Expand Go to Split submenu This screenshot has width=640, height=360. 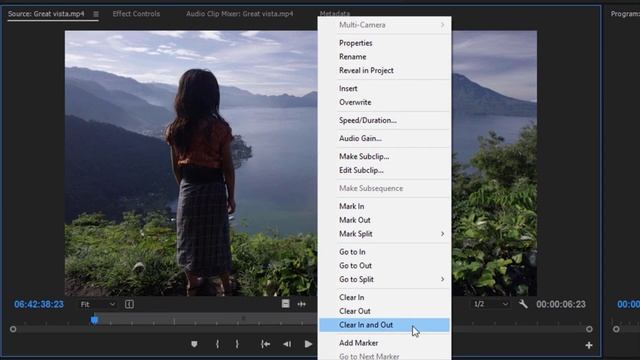[384, 280]
